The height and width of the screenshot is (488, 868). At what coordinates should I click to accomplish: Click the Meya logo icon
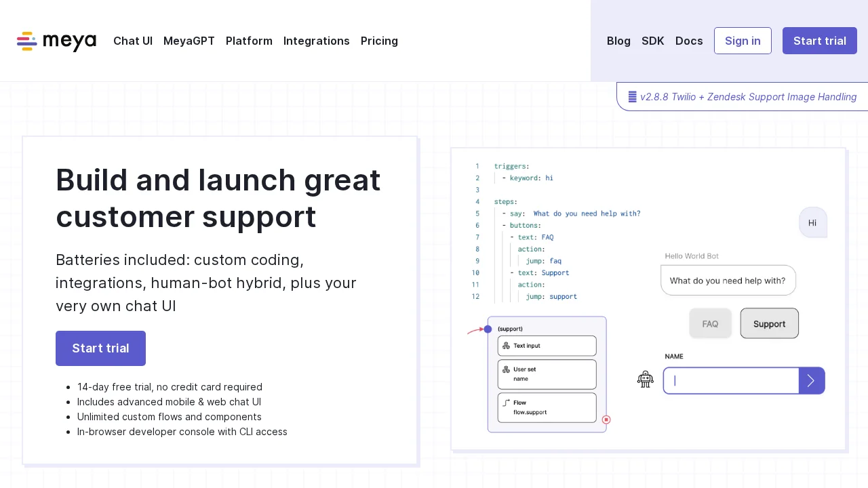(x=27, y=41)
